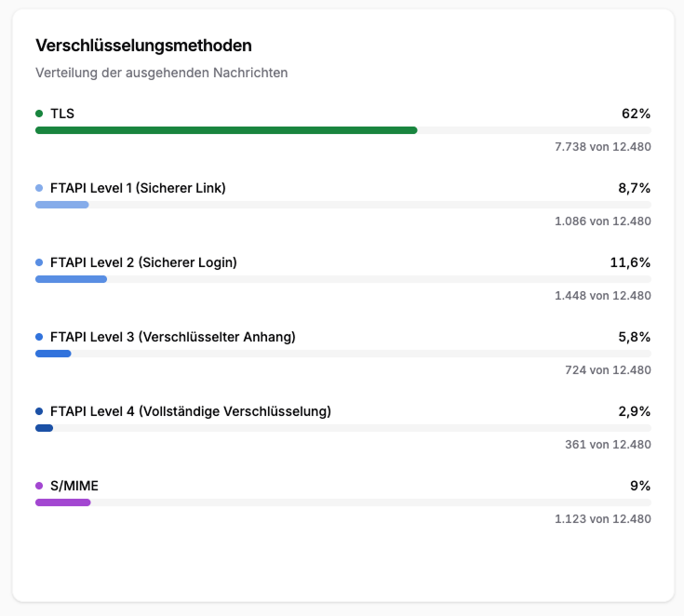This screenshot has width=684, height=616.
Task: Click the FTAPI Level 2 blue dot
Action: (39, 262)
